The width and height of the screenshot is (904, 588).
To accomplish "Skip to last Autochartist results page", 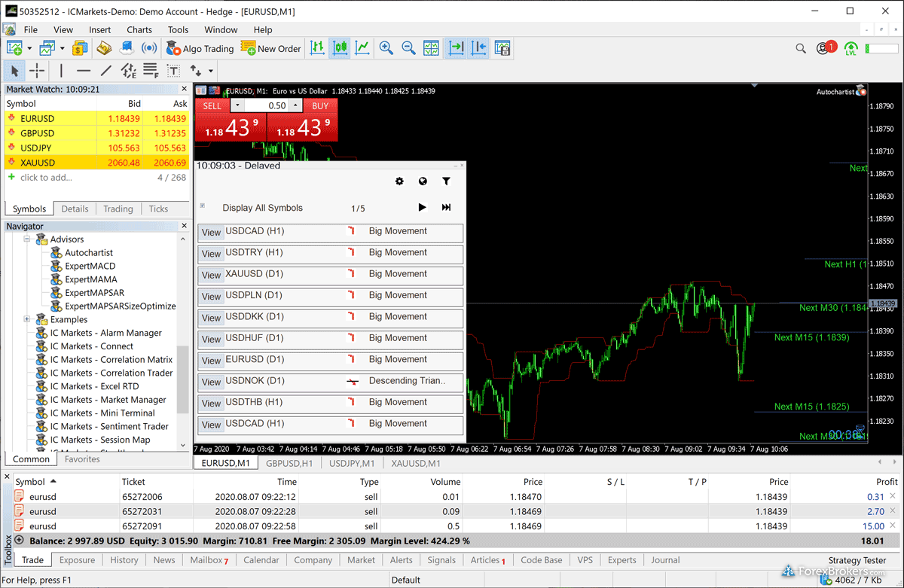I will (446, 207).
